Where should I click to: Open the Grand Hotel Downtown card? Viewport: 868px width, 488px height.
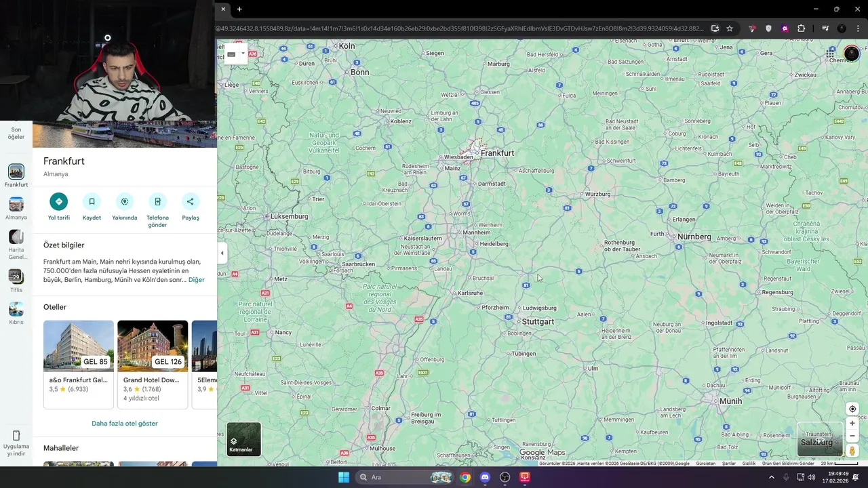click(153, 365)
